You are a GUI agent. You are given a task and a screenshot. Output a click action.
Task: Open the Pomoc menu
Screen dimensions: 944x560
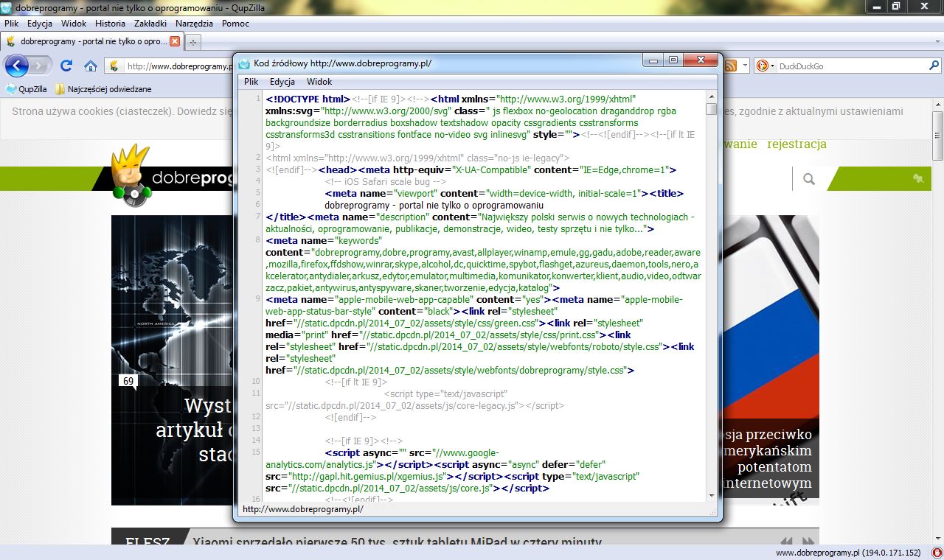click(235, 24)
